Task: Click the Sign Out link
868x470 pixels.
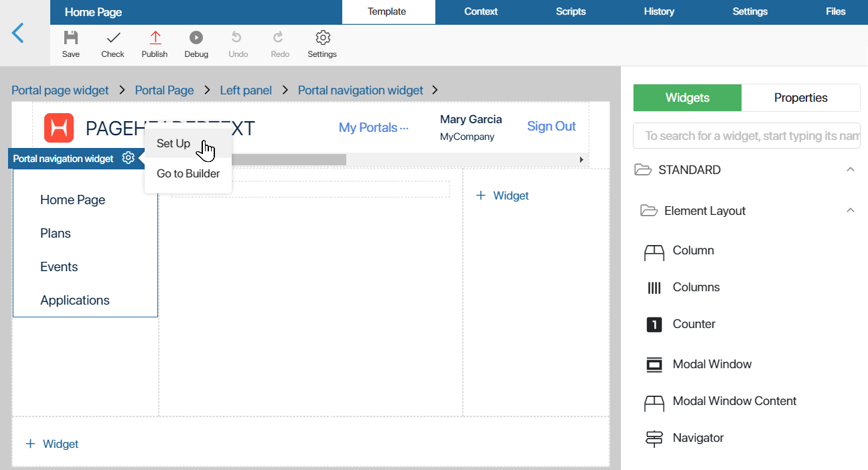Action: coord(551,126)
